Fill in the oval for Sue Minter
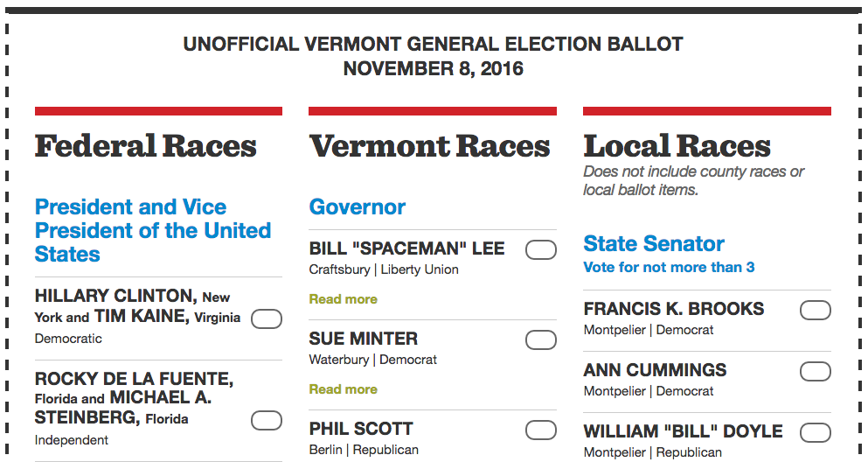Screen dimensions: 868x462 click(x=541, y=340)
